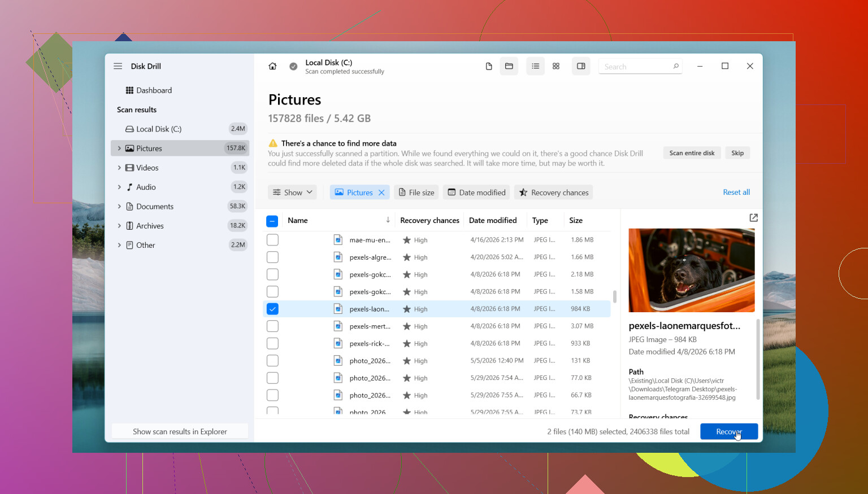Click star icon in pexels-mert row
Viewport: 868px width, 494px height.
[x=406, y=326]
